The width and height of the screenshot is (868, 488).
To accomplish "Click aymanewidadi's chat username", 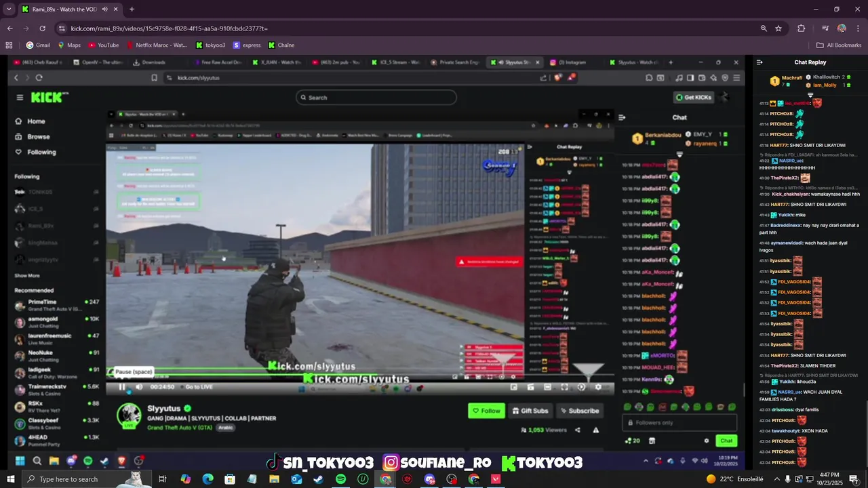I will 787,243.
